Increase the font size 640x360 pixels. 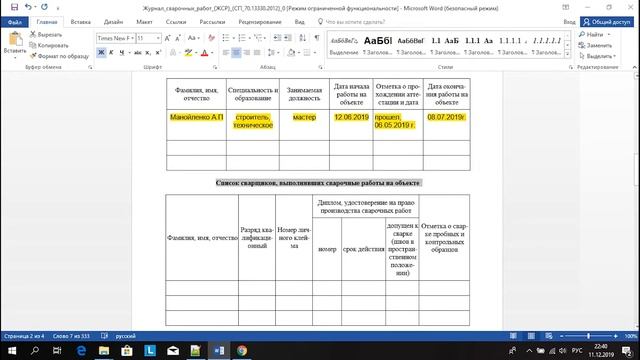167,38
